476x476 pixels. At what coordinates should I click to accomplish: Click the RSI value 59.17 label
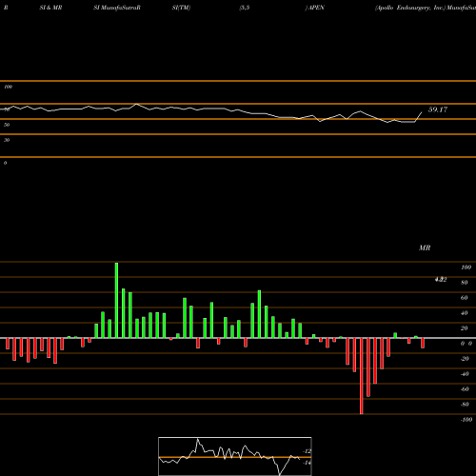(x=438, y=109)
